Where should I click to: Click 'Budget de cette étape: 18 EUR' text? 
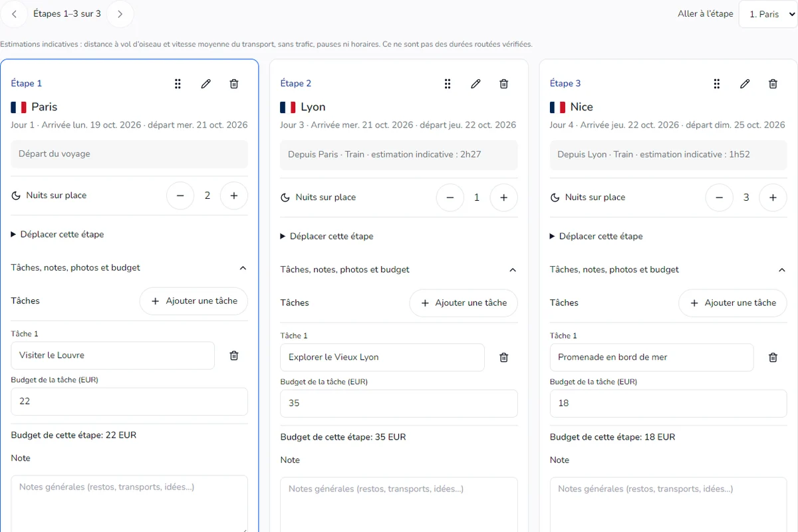tap(612, 437)
